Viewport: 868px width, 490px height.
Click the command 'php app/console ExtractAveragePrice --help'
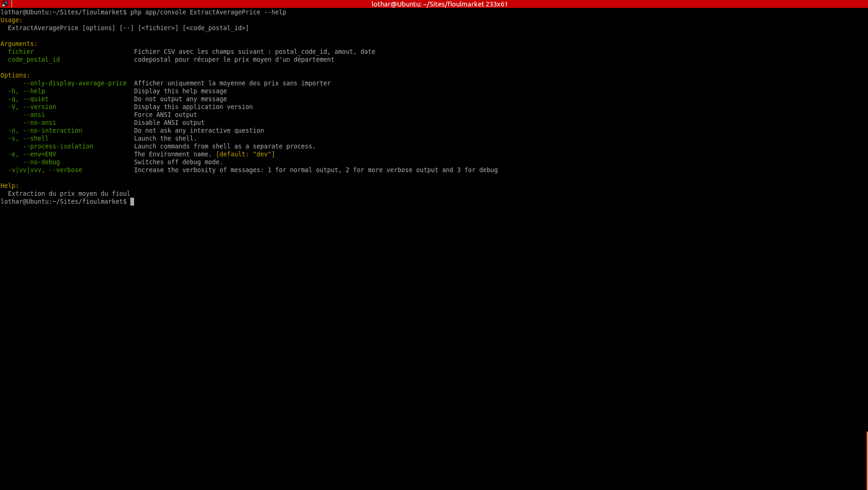208,12
